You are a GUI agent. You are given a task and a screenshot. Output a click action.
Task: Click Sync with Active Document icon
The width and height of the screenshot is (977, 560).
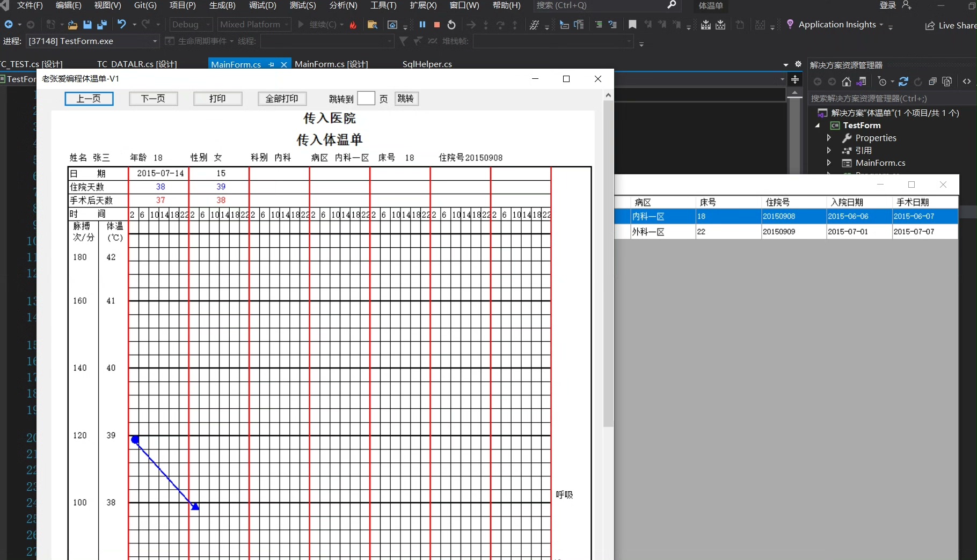903,82
